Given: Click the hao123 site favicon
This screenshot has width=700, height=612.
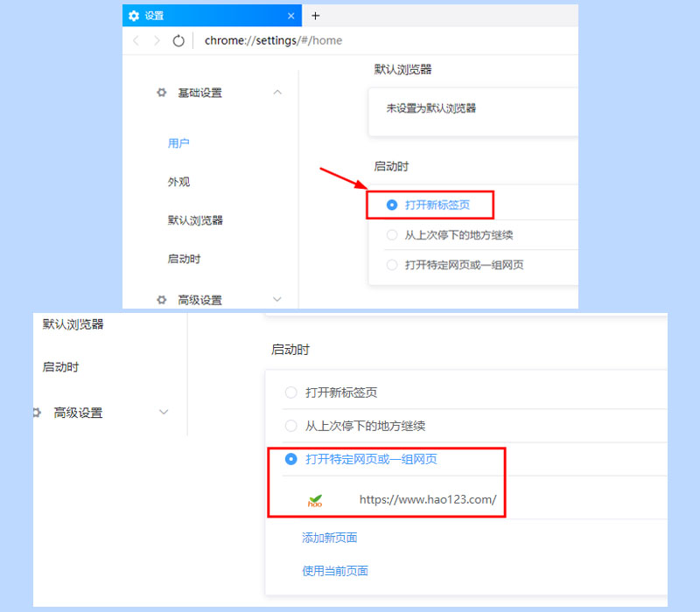Looking at the screenshot, I should click(x=314, y=499).
